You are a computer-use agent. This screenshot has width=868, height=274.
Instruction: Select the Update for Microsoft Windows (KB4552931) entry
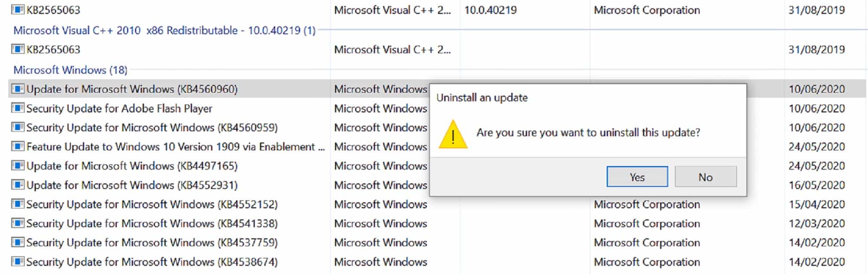[132, 185]
